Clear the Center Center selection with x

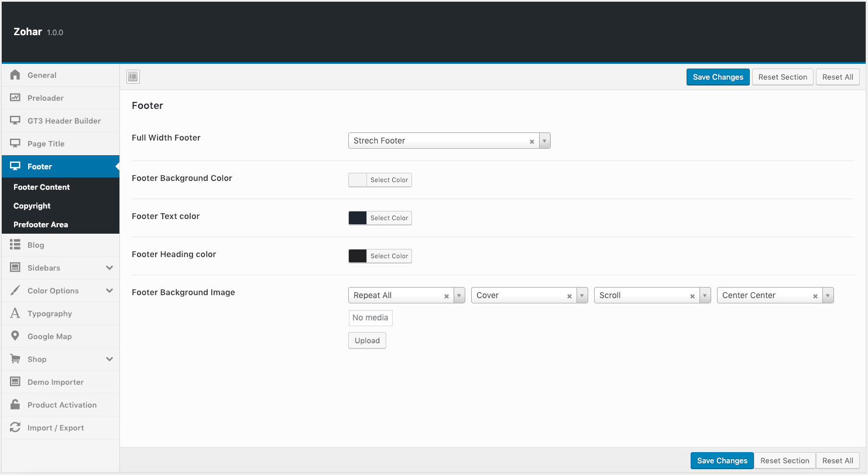(x=815, y=296)
